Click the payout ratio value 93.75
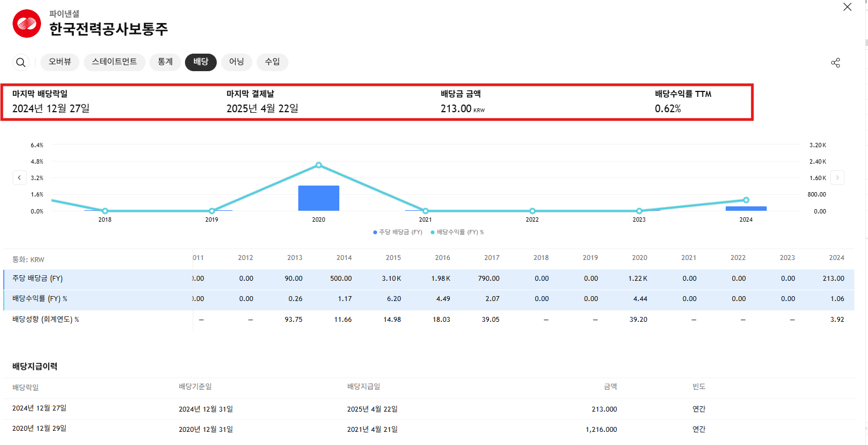Viewport: 868px width, 445px height. (x=293, y=320)
